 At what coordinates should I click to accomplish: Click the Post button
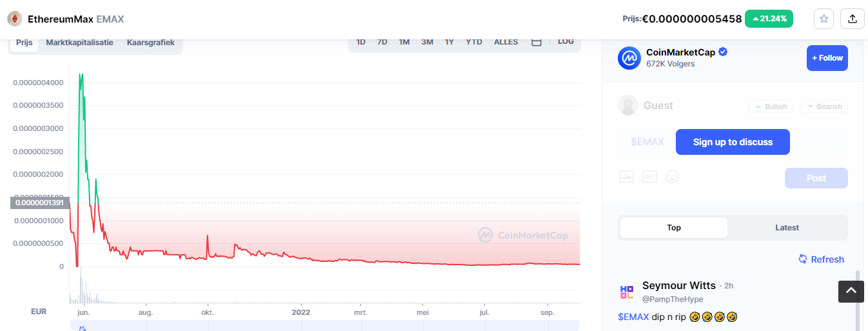[x=816, y=178]
